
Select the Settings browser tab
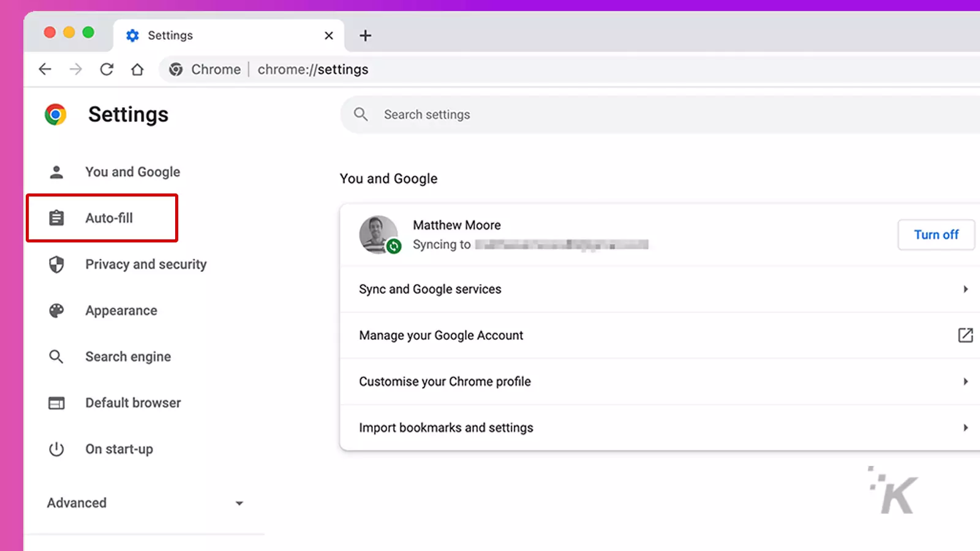(228, 36)
